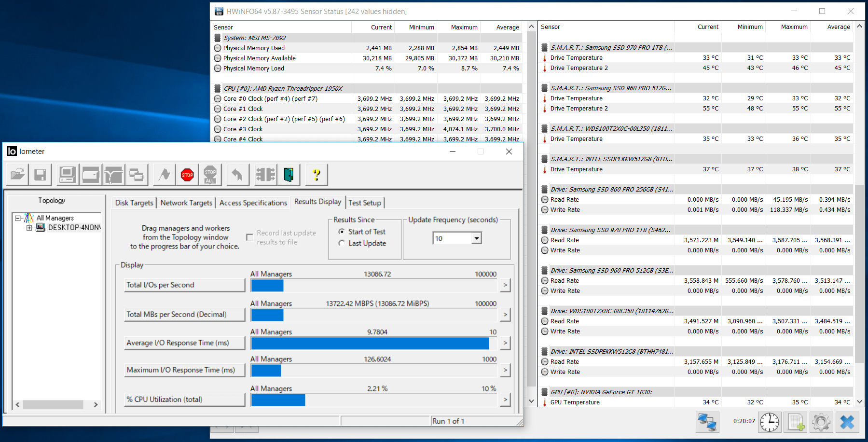The height and width of the screenshot is (442, 868).
Task: Go to the Test Setup tab
Action: 365,203
